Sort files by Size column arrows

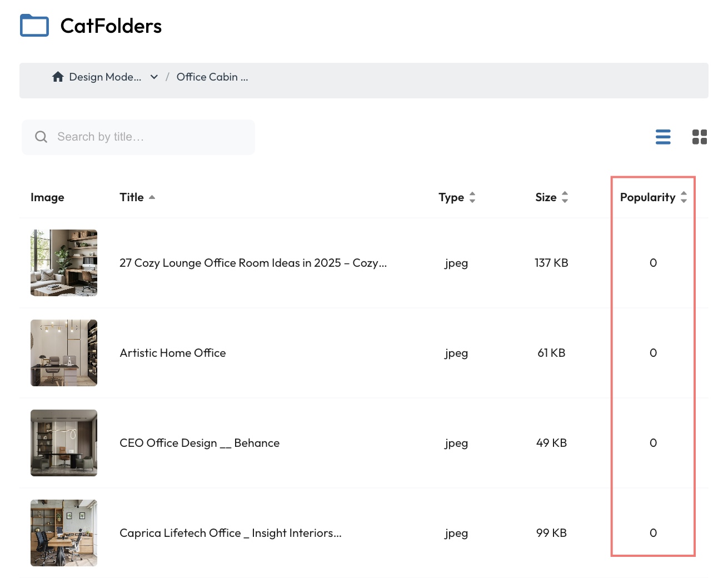[565, 197]
